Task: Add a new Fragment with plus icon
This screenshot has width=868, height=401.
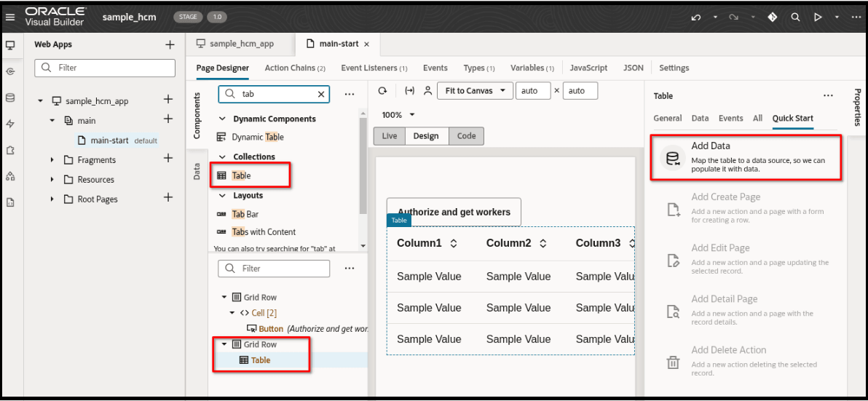Action: click(168, 158)
